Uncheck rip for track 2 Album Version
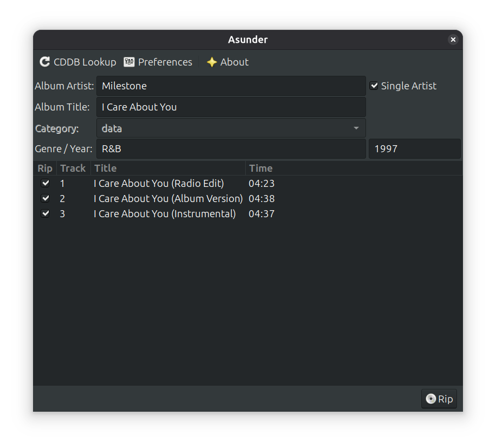Screen dimensions: 496x448 (x=45, y=198)
